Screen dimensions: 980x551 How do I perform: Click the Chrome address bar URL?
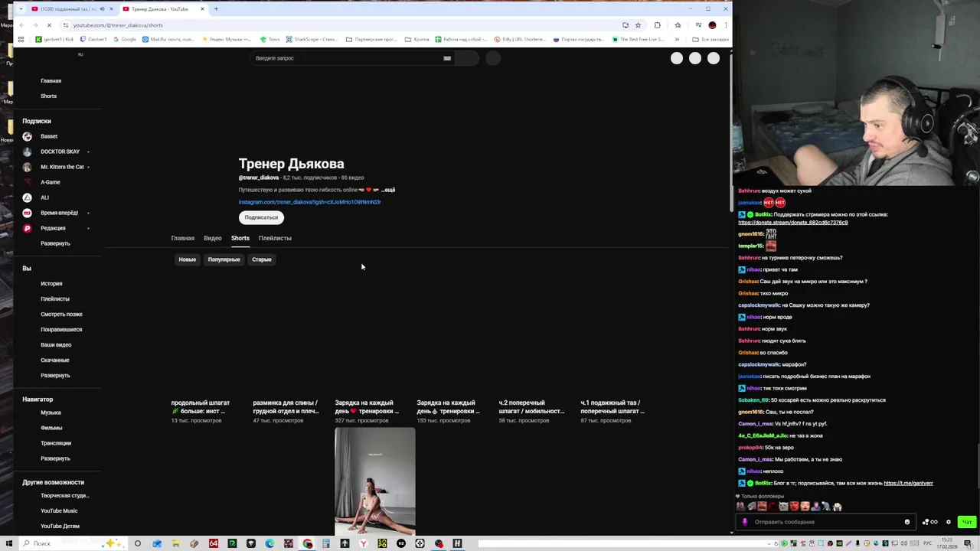[118, 25]
